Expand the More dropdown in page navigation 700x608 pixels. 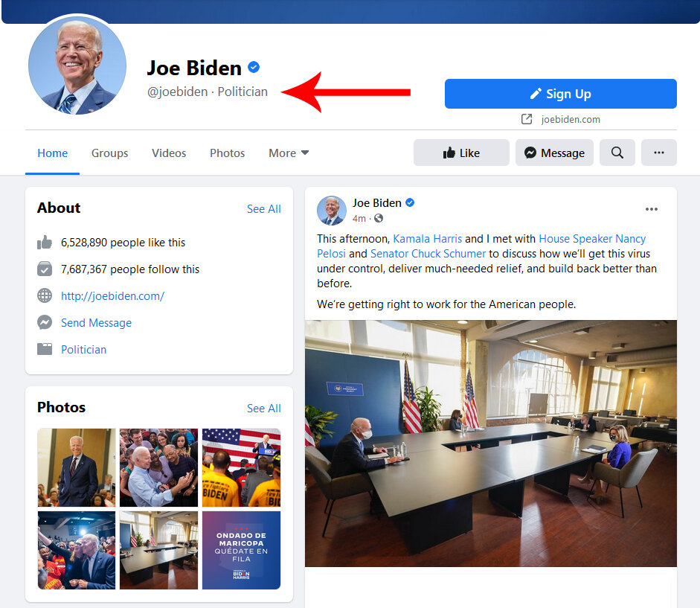[x=289, y=153]
